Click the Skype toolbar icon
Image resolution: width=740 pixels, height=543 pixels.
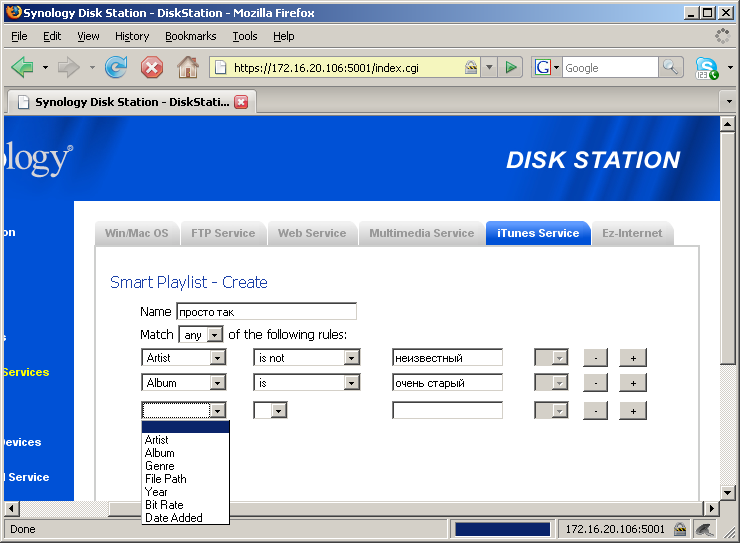click(x=706, y=68)
